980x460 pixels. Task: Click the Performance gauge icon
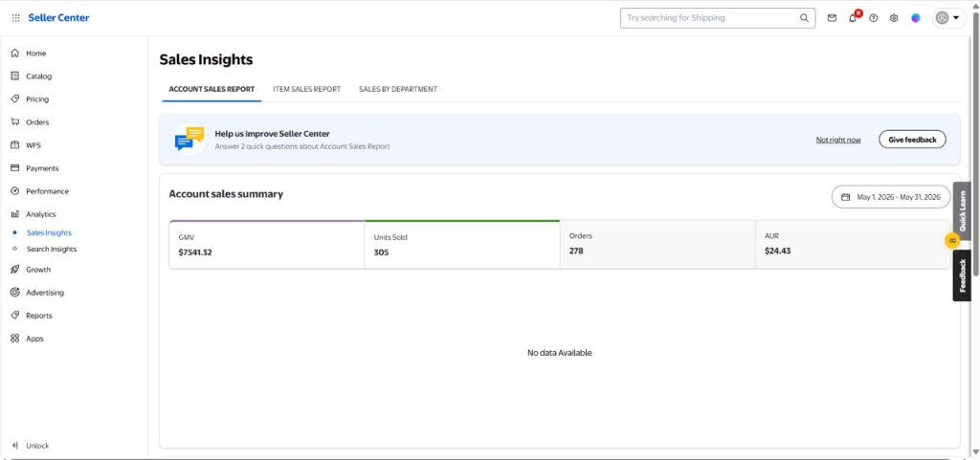[x=15, y=191]
